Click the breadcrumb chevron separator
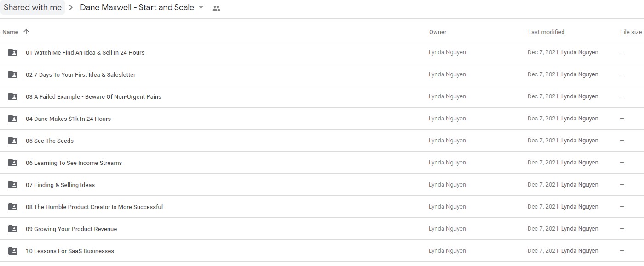Screen dimensions: 644x266 pos(71,8)
